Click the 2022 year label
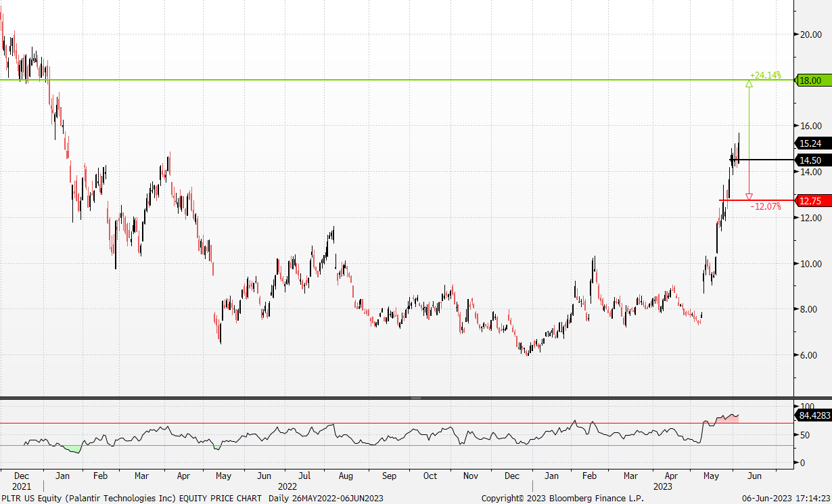Viewport: 832px width, 504px height. 287,486
